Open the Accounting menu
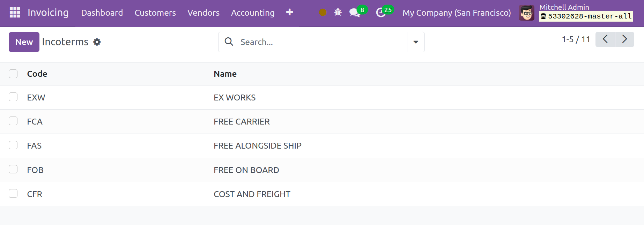644x225 pixels. (x=253, y=13)
